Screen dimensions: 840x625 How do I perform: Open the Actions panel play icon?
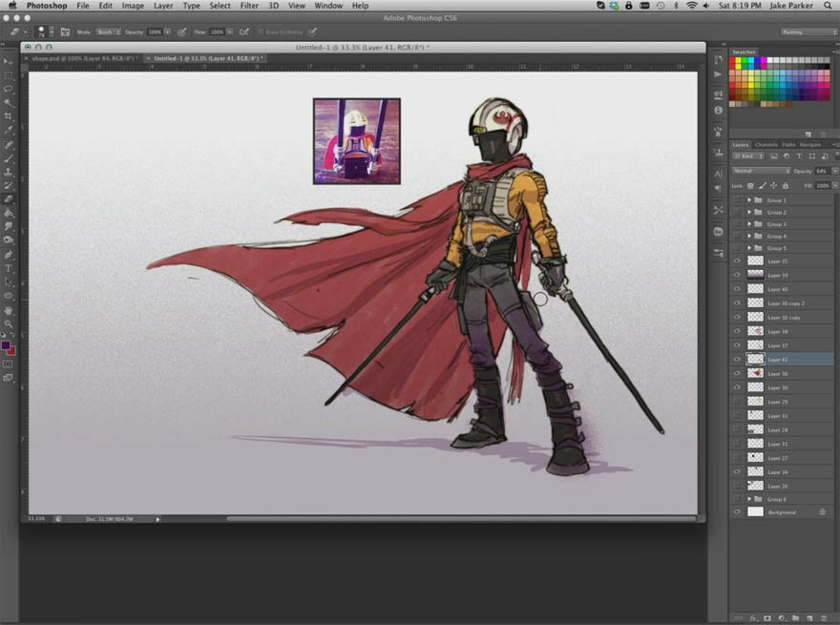coord(719,74)
